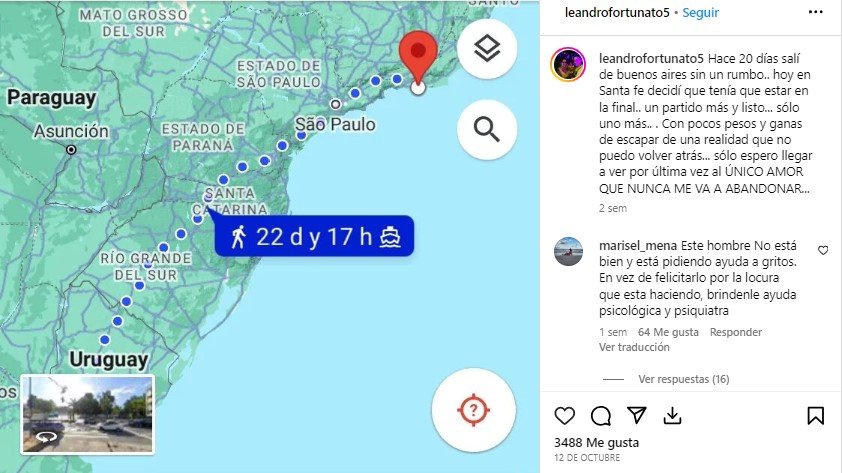This screenshot has height=473, width=842.
Task: Like marisel_mena's comment heart
Action: (823, 250)
